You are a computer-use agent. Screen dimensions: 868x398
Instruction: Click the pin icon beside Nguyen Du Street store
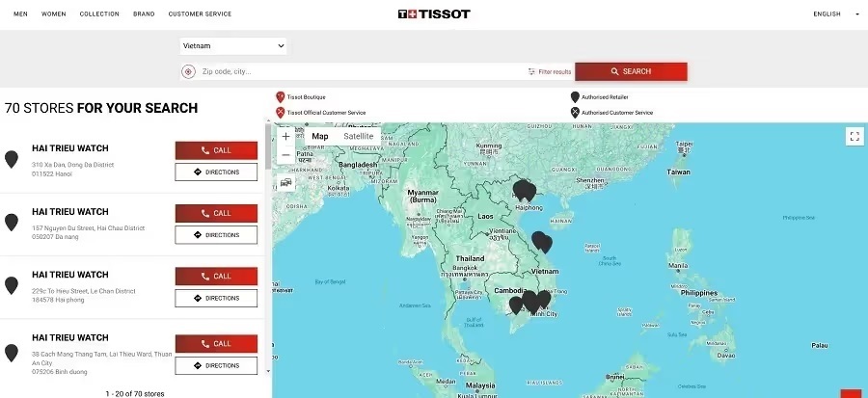coord(11,223)
